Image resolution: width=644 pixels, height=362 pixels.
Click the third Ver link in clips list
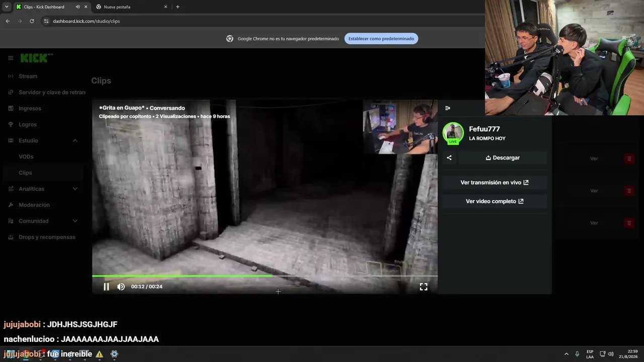(x=594, y=223)
